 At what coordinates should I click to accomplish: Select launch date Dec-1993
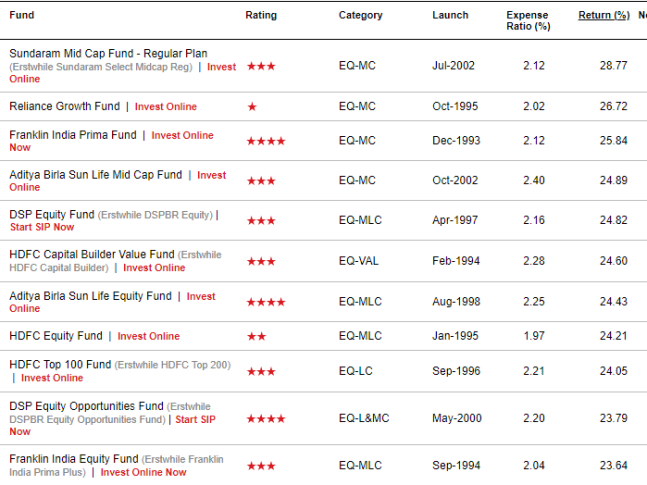pos(456,140)
